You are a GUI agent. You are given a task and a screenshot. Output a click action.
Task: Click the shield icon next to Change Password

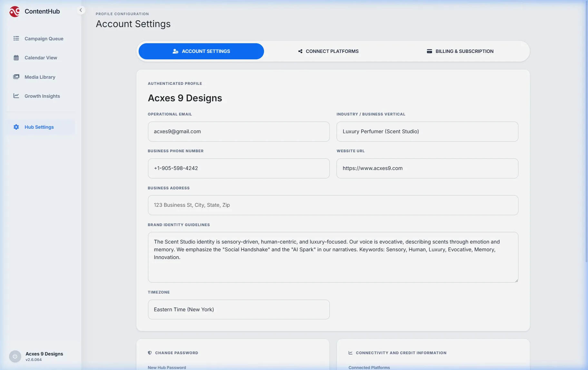(150, 353)
